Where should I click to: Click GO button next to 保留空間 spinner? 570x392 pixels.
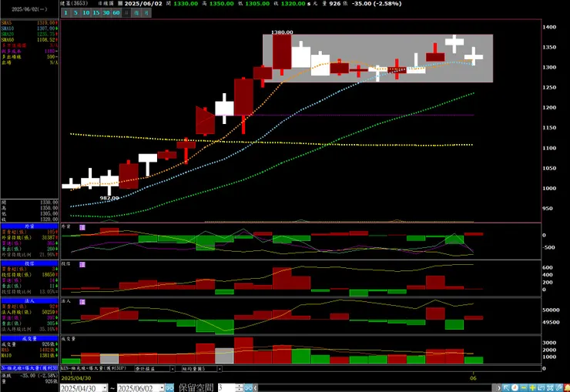tap(248, 387)
